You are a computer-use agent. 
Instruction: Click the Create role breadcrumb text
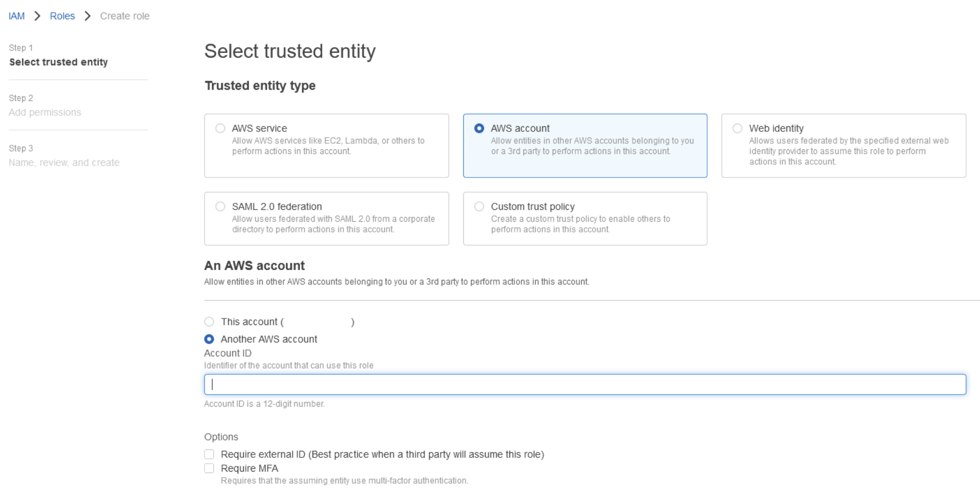125,16
